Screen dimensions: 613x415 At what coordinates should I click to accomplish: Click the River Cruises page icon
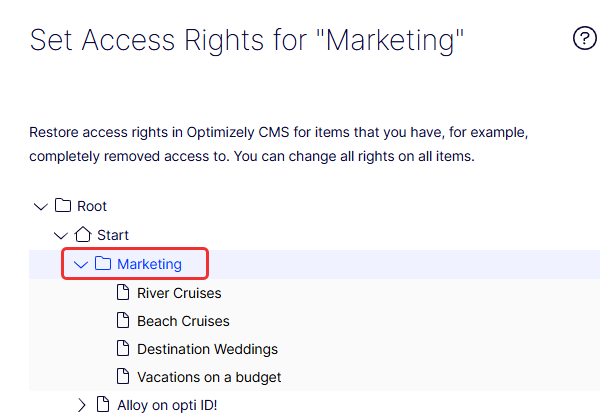124,293
